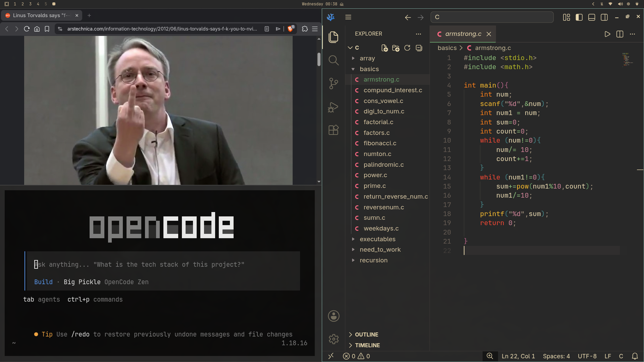This screenshot has height=362, width=644.
Task: Expand the TIMELINE section
Action: 367,345
